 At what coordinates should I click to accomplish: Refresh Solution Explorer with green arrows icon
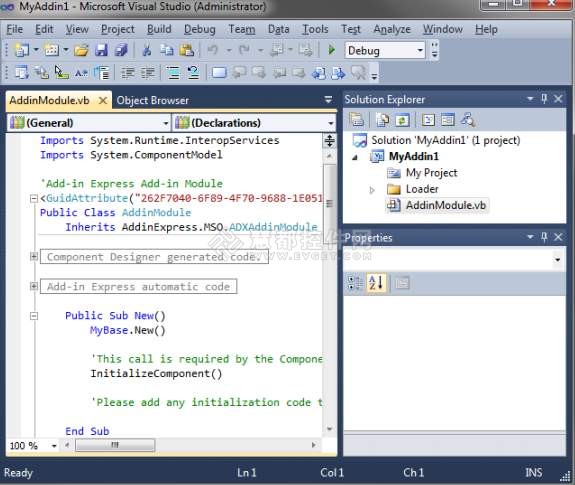[x=402, y=120]
